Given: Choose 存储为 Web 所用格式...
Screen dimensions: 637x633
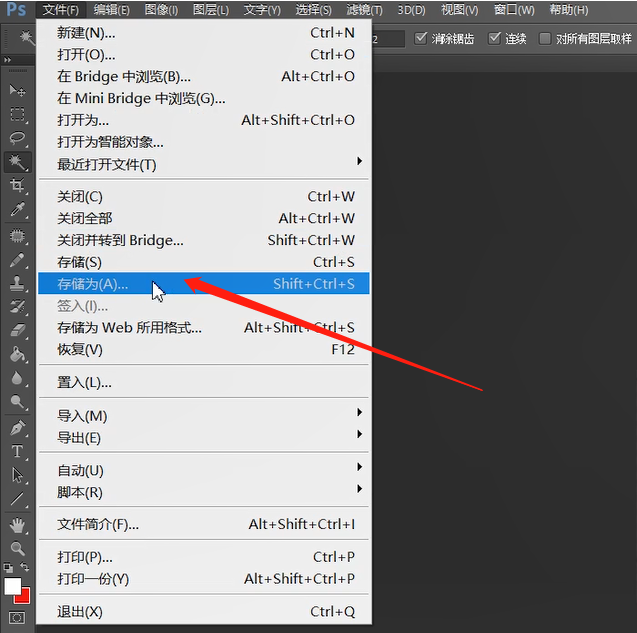Looking at the screenshot, I should pyautogui.click(x=203, y=327).
